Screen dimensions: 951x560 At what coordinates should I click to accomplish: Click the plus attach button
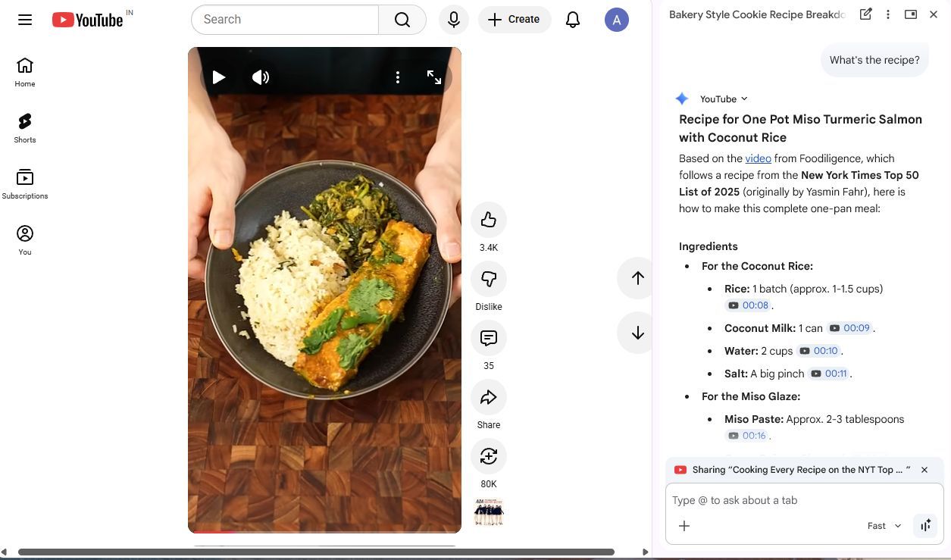684,526
